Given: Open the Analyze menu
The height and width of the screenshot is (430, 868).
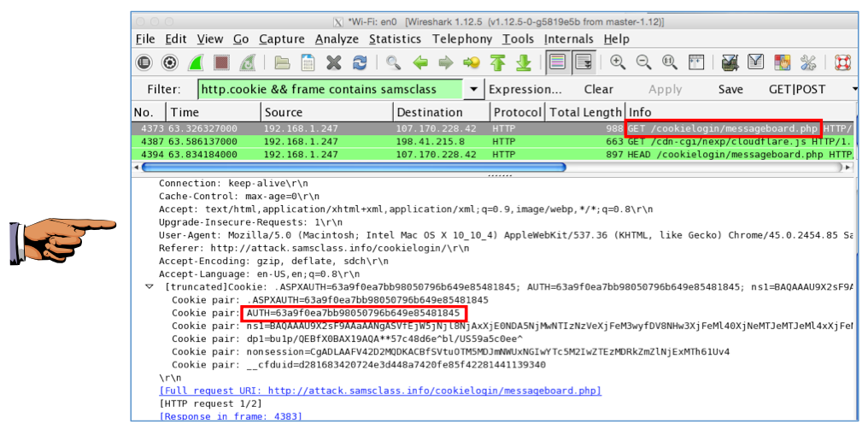Looking at the screenshot, I should click(337, 39).
